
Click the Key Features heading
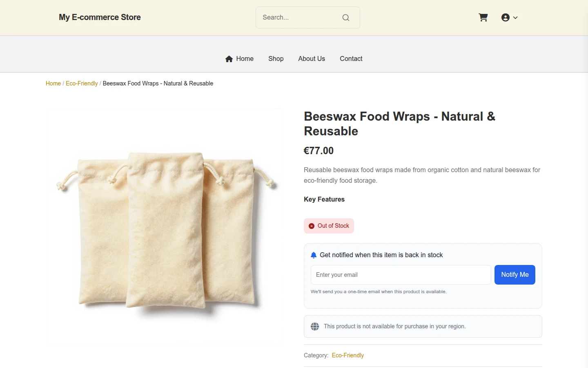324,200
